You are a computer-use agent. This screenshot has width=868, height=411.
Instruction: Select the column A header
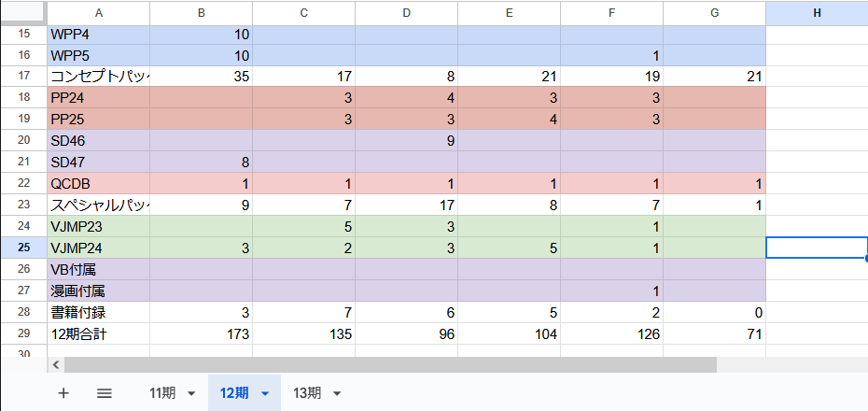pyautogui.click(x=98, y=12)
